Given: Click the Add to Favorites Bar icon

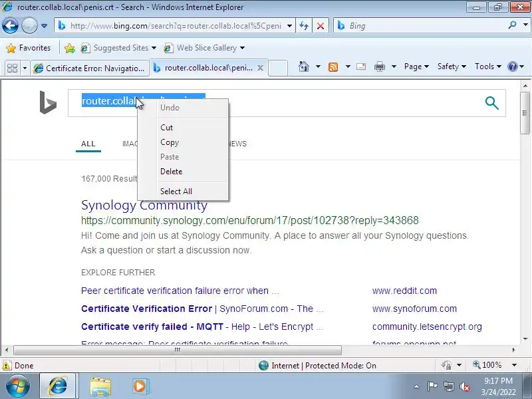Looking at the screenshot, I should [x=70, y=48].
